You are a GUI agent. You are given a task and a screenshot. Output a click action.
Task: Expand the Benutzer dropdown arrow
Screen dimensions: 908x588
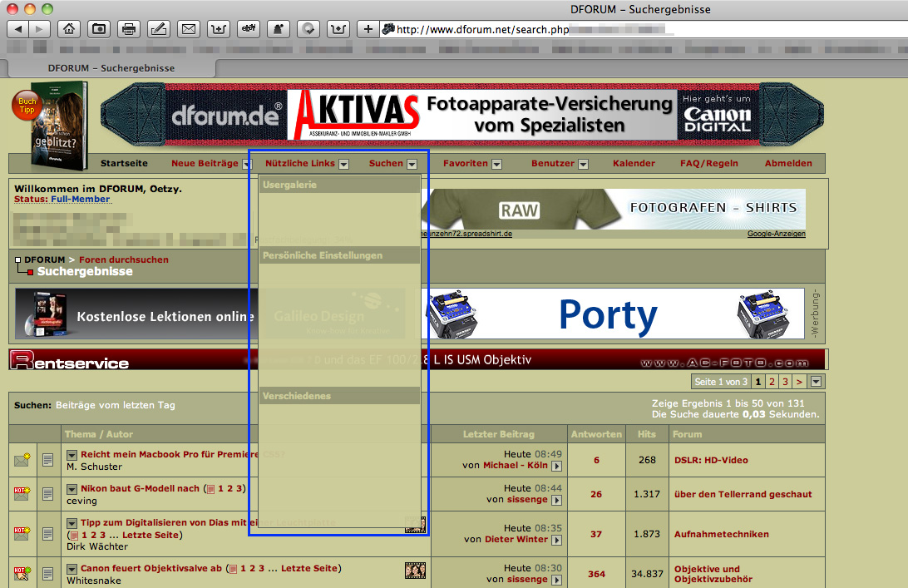pos(583,164)
